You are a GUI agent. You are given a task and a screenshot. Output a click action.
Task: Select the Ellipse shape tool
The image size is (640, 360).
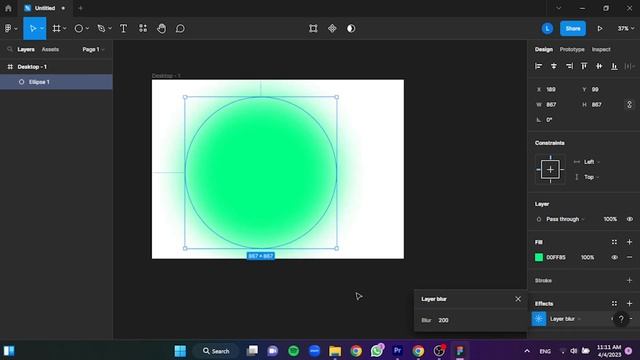pos(78,29)
